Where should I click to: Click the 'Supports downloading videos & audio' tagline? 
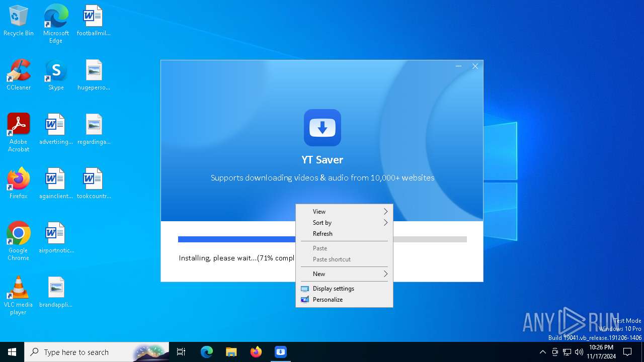tap(323, 178)
